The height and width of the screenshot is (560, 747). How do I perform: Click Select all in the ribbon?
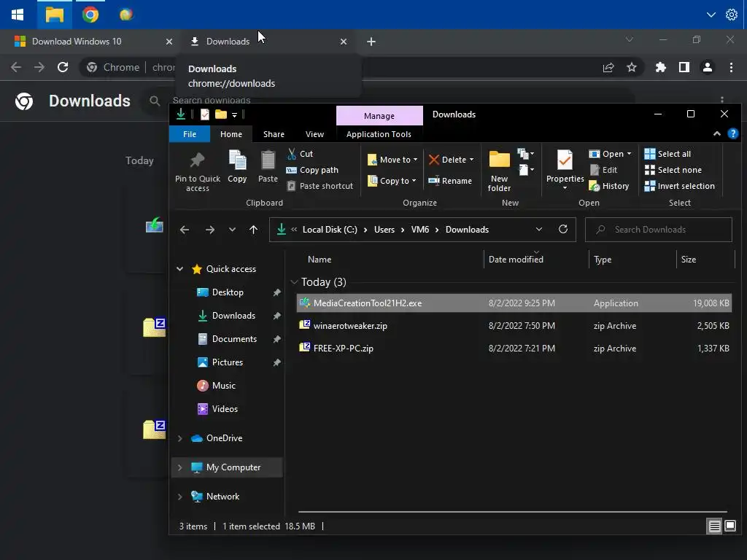pyautogui.click(x=667, y=154)
